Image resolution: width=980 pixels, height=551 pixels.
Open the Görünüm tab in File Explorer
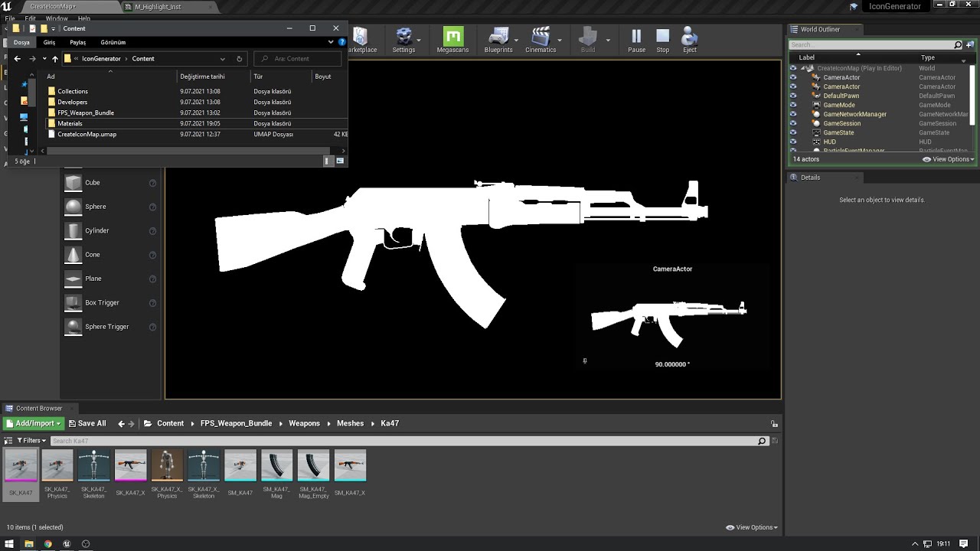tap(113, 42)
